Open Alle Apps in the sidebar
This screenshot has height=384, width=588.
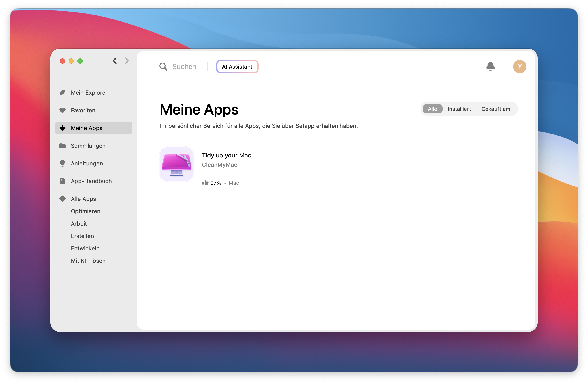94,199
